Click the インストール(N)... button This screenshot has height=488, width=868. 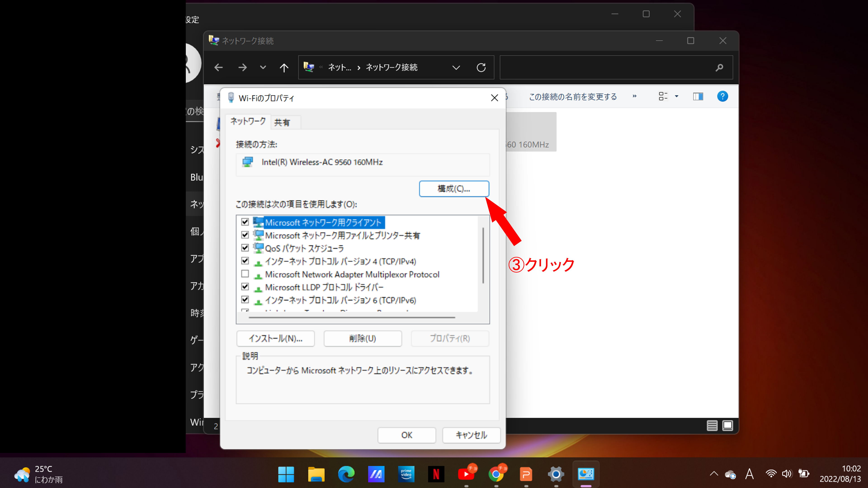(x=275, y=338)
